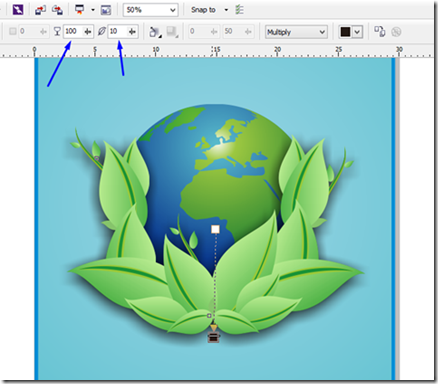This screenshot has height=384, width=438.
Task: Open the Multiply merge mode dropdown
Action: point(296,32)
